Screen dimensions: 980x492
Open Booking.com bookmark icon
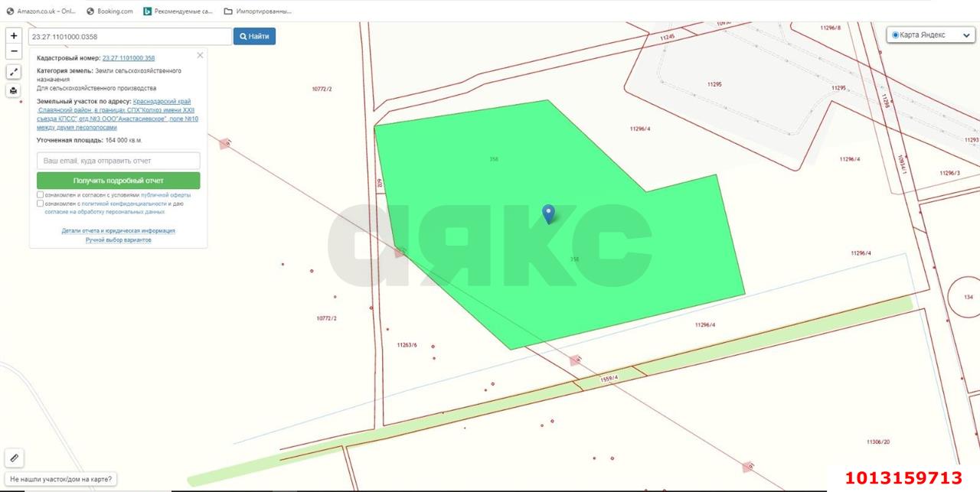(90, 11)
